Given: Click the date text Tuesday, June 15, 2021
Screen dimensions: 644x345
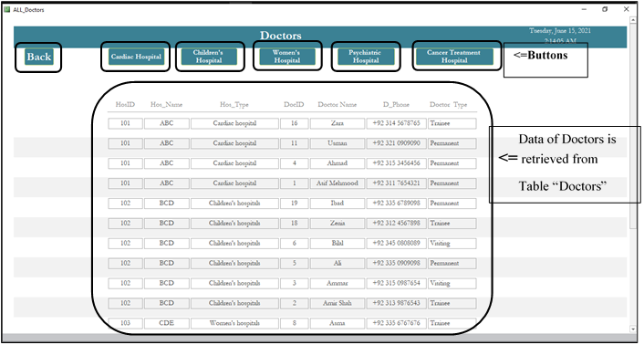Looking at the screenshot, I should [560, 31].
